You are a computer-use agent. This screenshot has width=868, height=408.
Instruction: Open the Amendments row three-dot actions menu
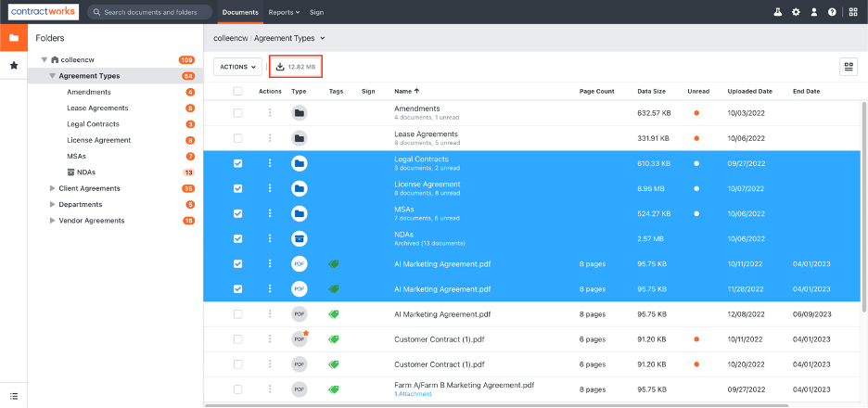270,113
